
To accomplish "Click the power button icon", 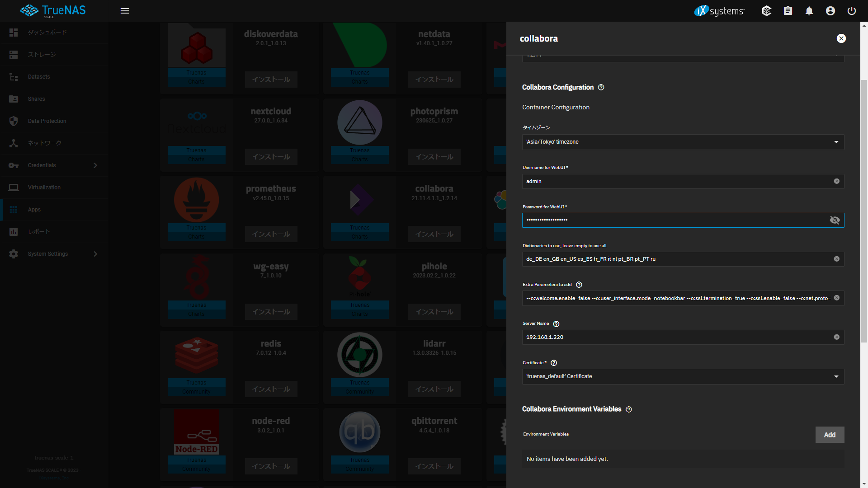I will click(x=852, y=11).
